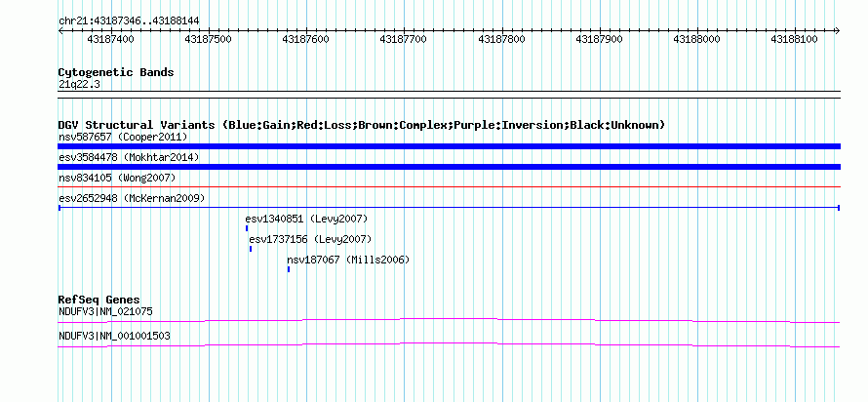The image size is (868, 402).
Task: Click ruler position 43187400
Action: coord(111,39)
